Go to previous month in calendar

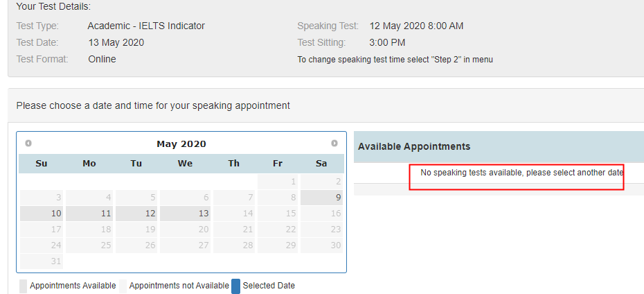28,144
